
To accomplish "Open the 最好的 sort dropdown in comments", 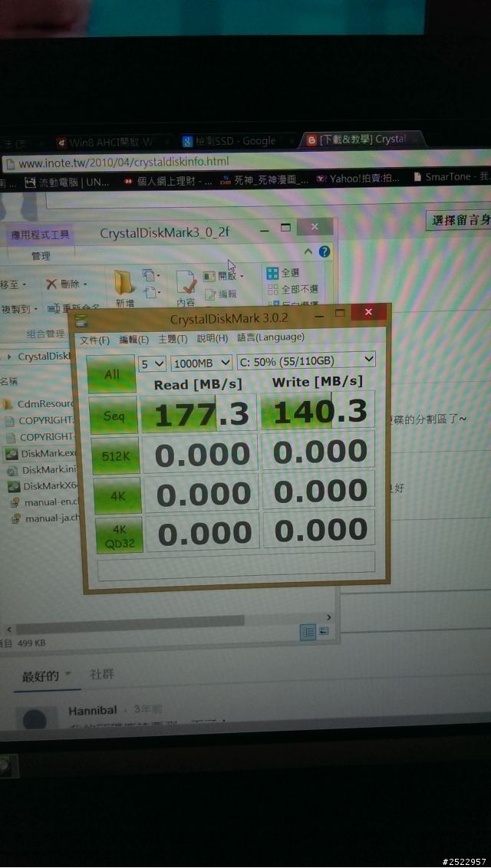I will [47, 676].
